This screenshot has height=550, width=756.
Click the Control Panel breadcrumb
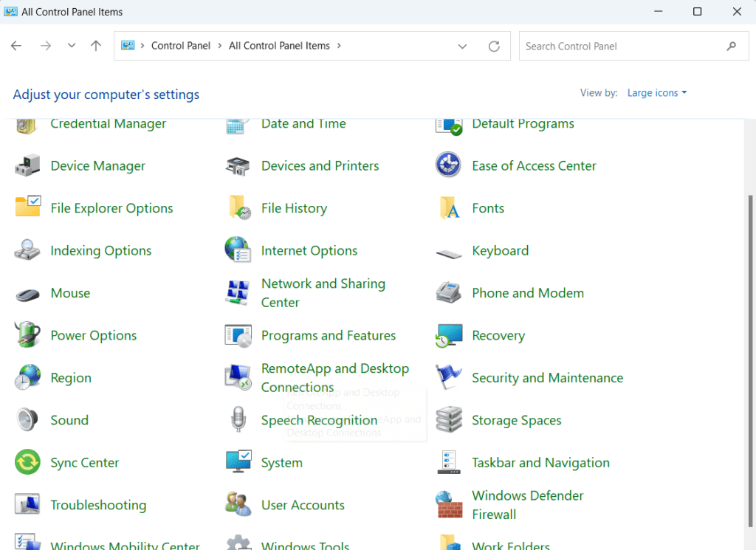[181, 46]
